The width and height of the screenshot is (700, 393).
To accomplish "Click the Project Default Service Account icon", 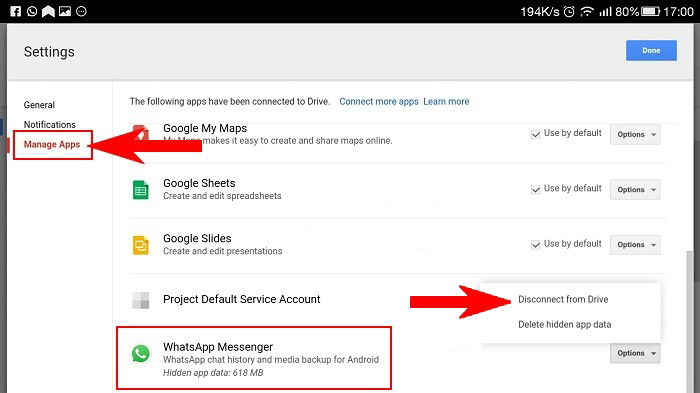I will click(x=141, y=300).
